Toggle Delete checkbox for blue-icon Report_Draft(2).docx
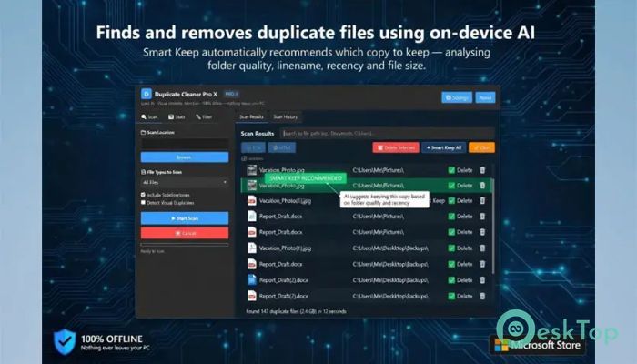 tap(451, 280)
